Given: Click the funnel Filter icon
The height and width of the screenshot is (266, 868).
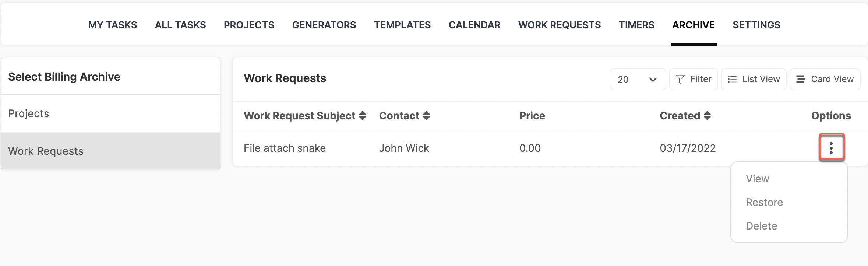Looking at the screenshot, I should point(680,79).
